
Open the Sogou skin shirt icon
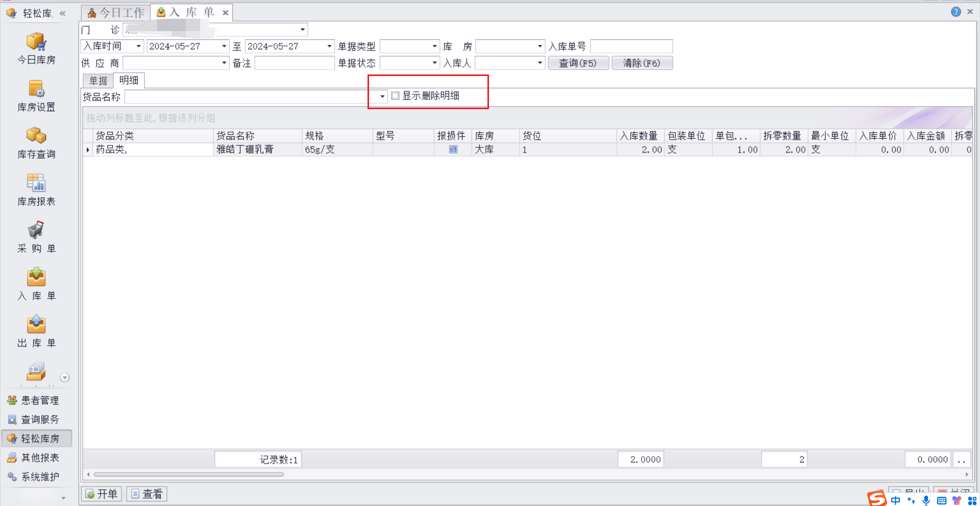tap(957, 501)
